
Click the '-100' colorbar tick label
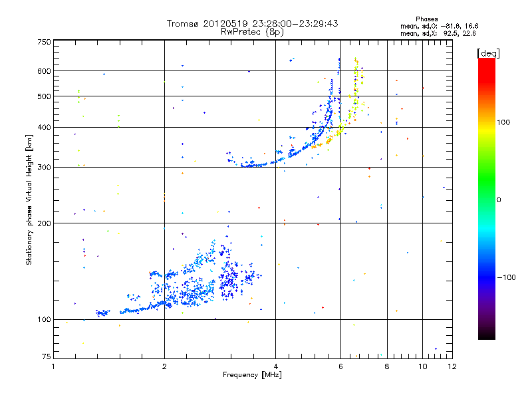click(507, 277)
